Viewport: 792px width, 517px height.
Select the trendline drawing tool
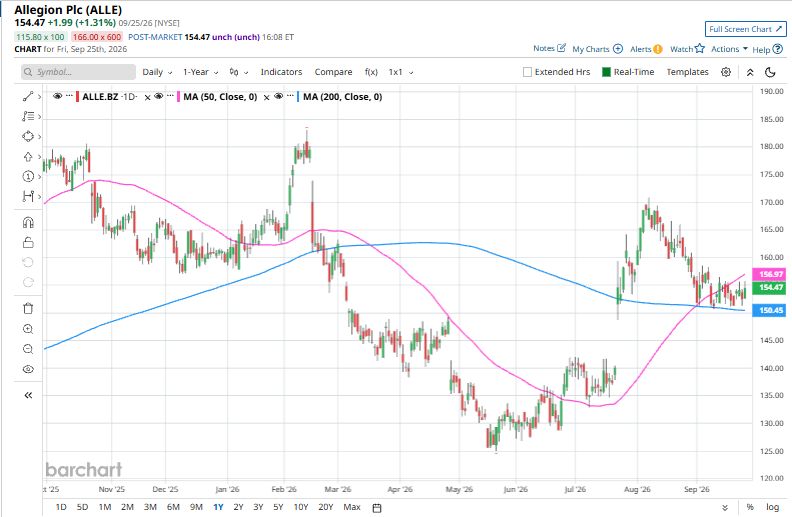point(28,96)
